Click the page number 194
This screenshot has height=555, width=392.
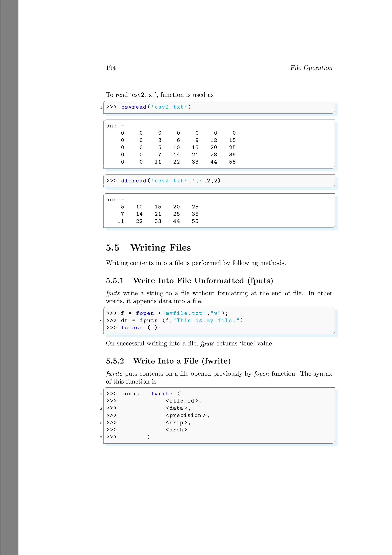coord(111,68)
